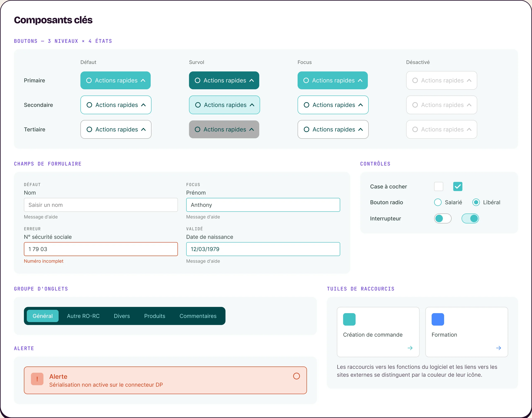Click the Prénom field containing Anthony
Image resolution: width=532 pixels, height=418 pixels.
point(263,205)
